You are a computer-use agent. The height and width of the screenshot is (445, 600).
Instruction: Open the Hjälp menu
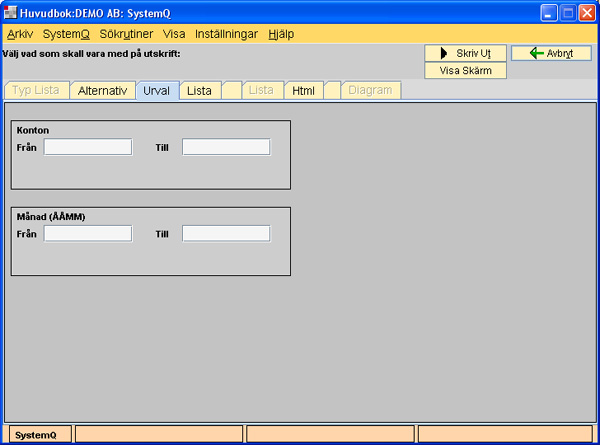coord(281,34)
